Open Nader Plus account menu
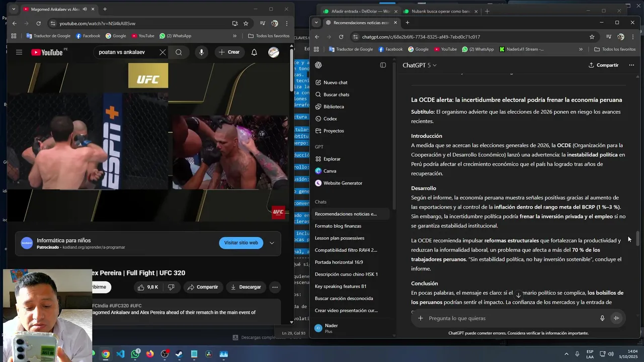644x362 pixels. point(351,328)
